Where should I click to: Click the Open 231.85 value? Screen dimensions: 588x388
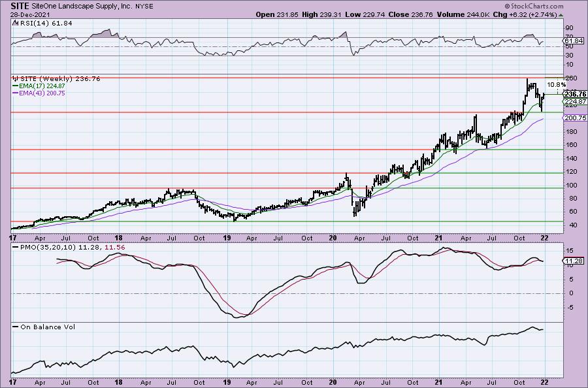click(277, 14)
